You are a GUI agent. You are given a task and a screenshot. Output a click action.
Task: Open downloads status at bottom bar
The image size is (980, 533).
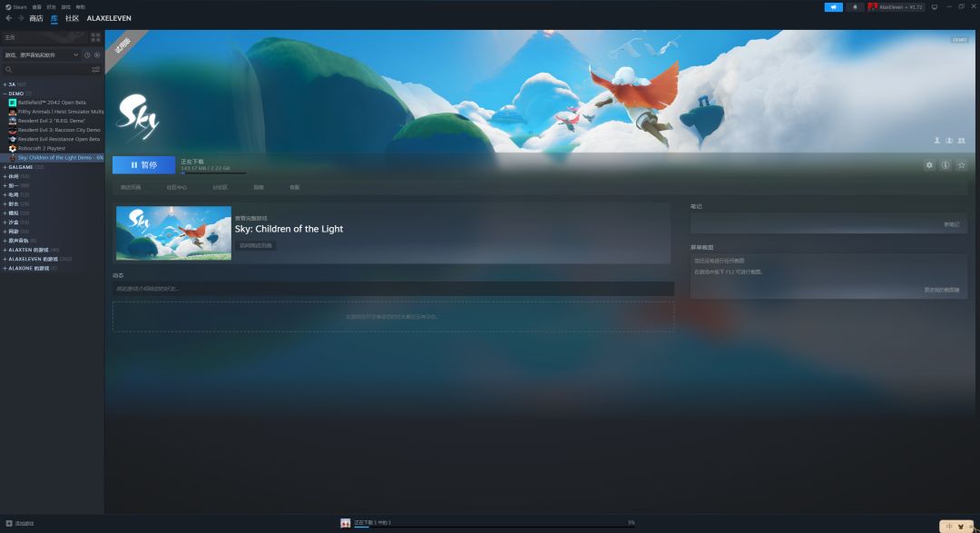click(x=373, y=522)
